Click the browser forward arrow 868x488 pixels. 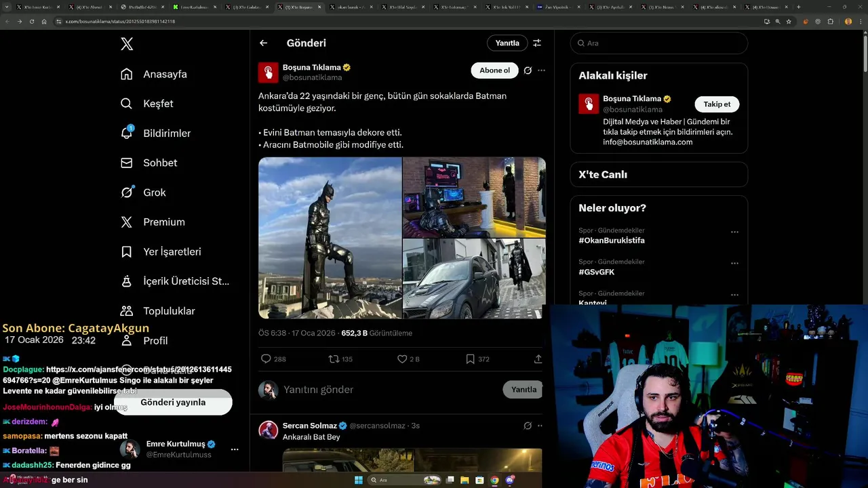pyautogui.click(x=19, y=22)
